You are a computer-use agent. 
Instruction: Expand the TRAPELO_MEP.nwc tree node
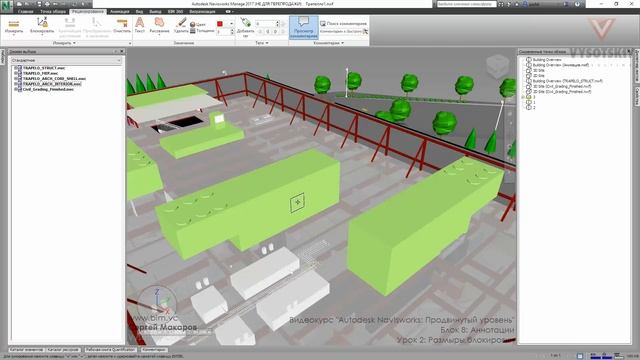tap(15, 73)
